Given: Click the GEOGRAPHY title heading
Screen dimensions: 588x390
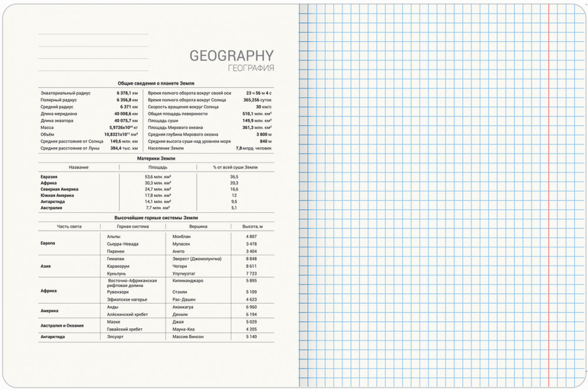Looking at the screenshot, I should click(231, 56).
